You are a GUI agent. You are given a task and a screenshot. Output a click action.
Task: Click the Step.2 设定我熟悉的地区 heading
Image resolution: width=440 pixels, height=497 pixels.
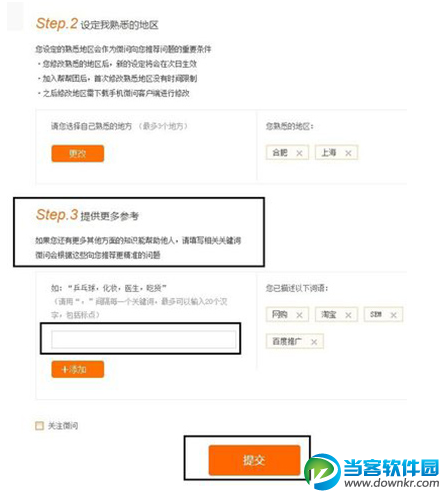tap(97, 24)
